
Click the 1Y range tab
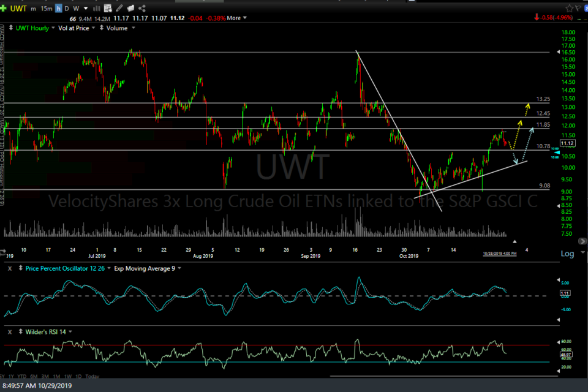11,375
